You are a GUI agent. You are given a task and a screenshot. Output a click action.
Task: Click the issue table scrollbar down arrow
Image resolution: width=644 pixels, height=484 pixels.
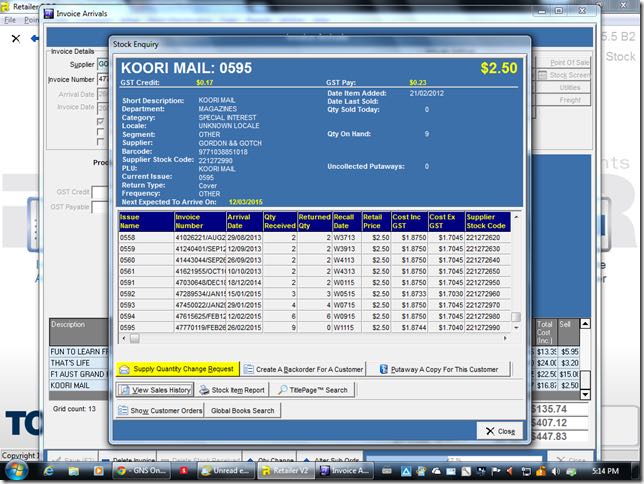[x=516, y=327]
